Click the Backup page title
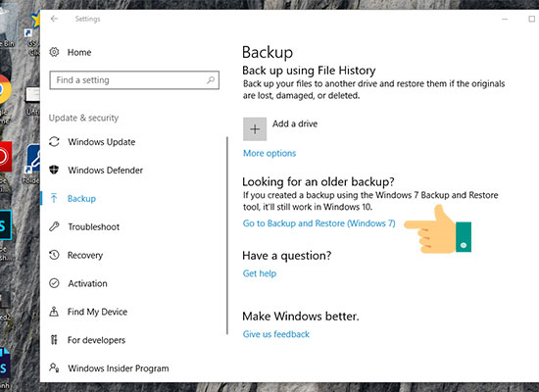The height and width of the screenshot is (392, 539). pos(268,52)
